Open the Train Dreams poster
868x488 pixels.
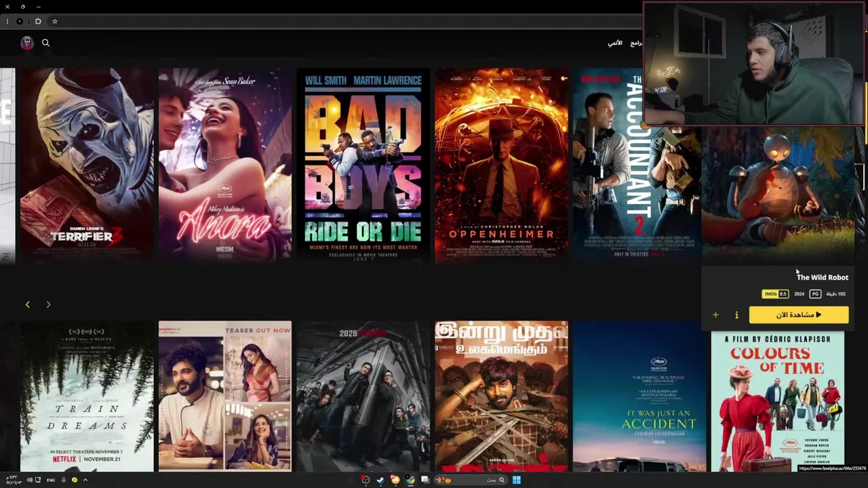(x=87, y=396)
